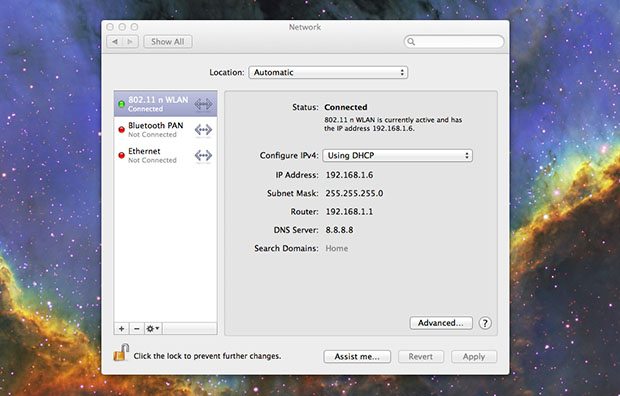Screen dimensions: 620x396
Task: Click Ethernet connection arrows icon
Action: point(203,155)
